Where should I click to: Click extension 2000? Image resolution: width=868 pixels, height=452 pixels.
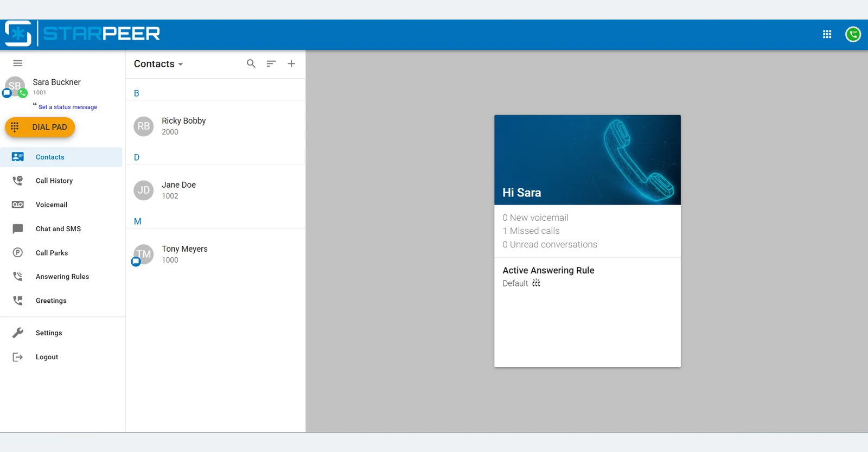tap(170, 132)
